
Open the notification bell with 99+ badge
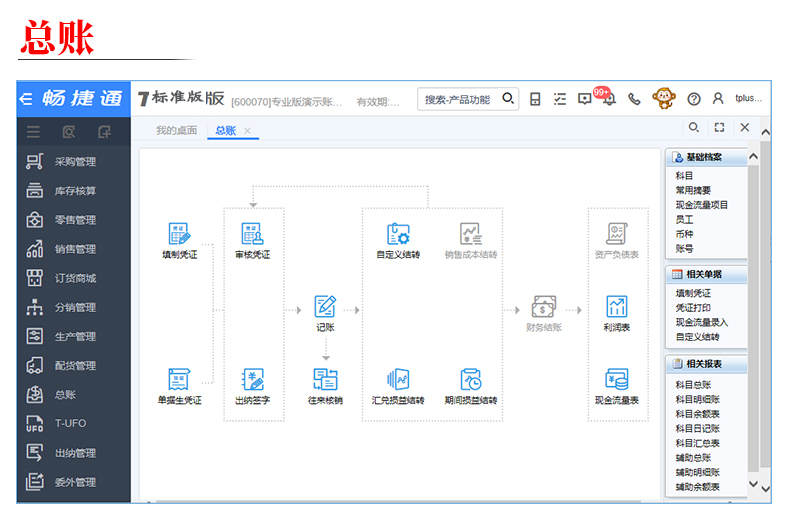(609, 98)
